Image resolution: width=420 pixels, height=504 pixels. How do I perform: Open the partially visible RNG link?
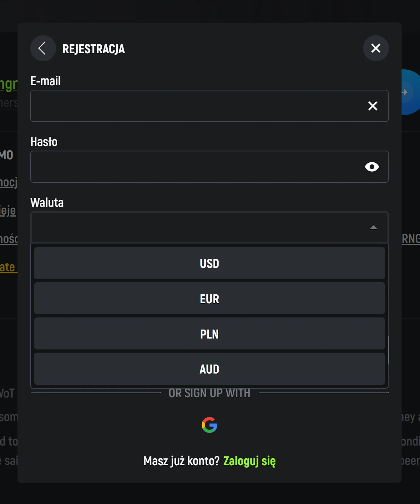point(411,239)
